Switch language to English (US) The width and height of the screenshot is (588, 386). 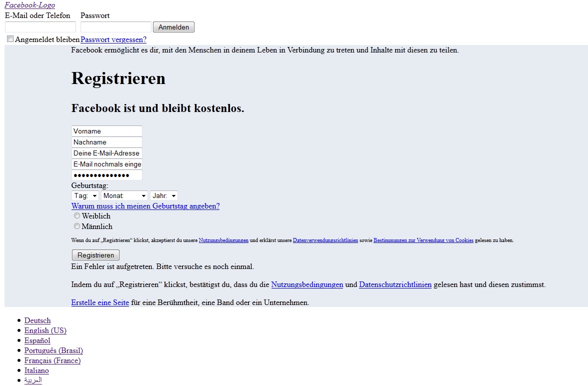45,330
